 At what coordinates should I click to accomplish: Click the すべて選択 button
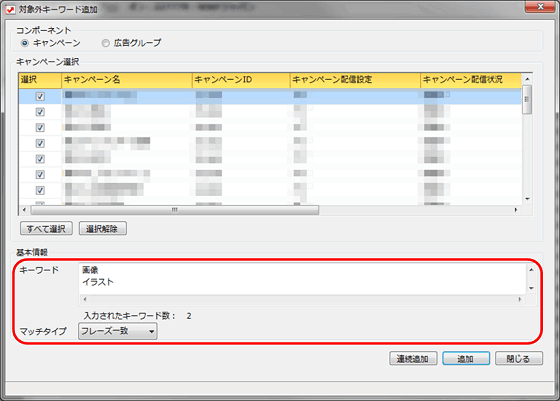pos(46,229)
